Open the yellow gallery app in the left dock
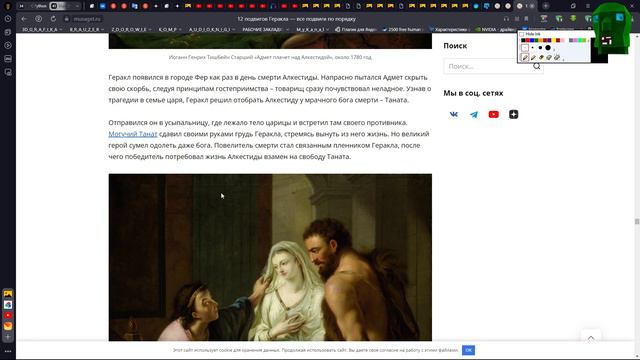 coord(8,294)
